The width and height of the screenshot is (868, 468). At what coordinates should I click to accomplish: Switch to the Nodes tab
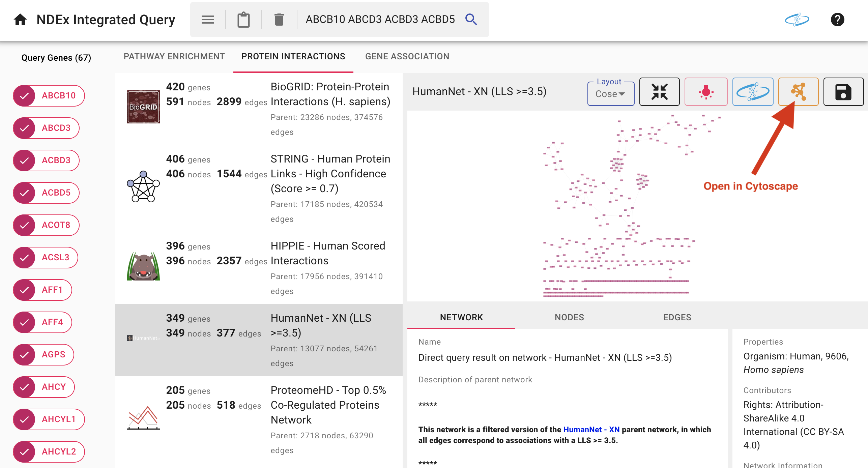pos(569,317)
